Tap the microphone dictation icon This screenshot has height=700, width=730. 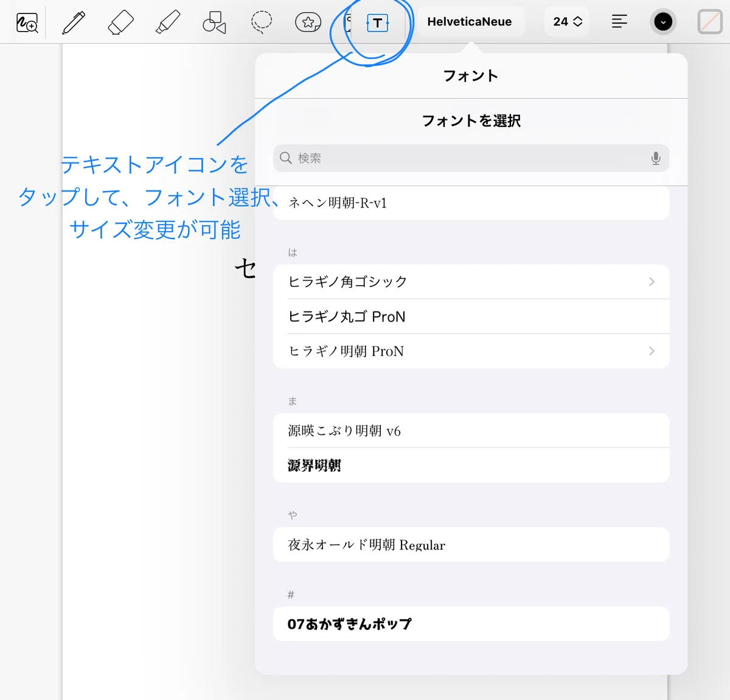point(656,158)
